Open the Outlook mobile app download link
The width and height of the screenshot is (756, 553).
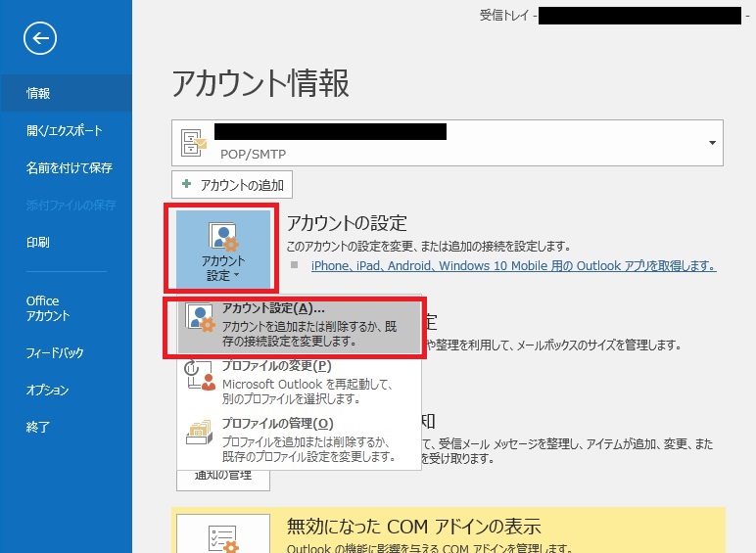513,266
